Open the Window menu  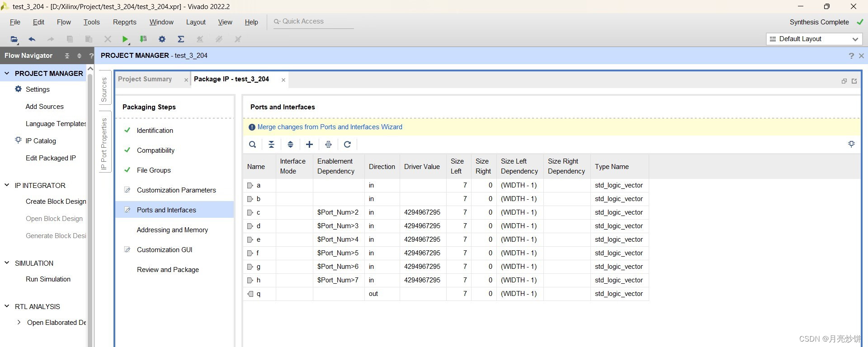(x=161, y=22)
